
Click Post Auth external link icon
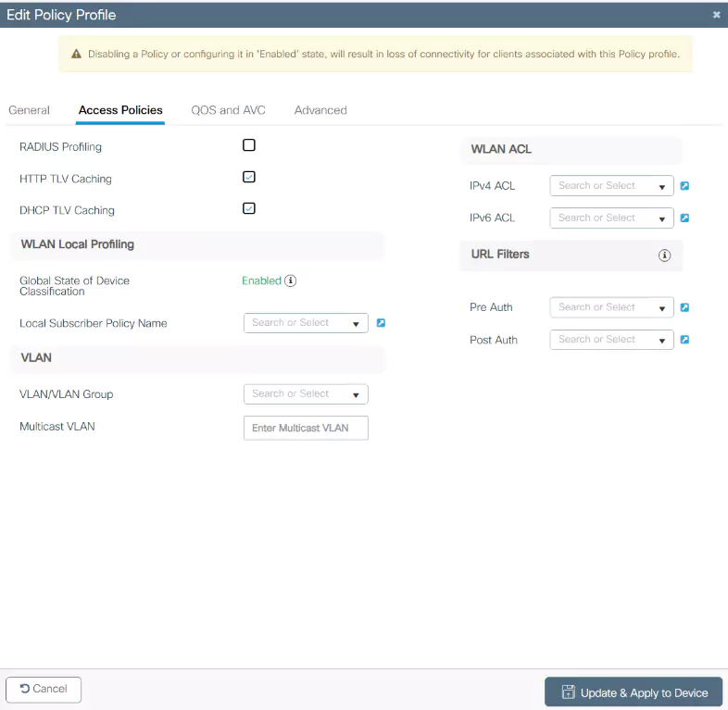click(x=684, y=340)
